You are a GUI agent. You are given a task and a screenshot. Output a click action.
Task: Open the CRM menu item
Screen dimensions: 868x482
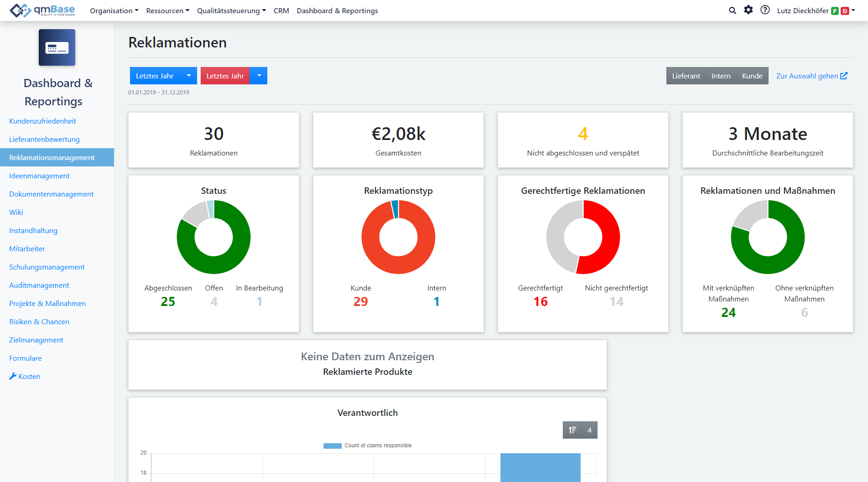281,10
